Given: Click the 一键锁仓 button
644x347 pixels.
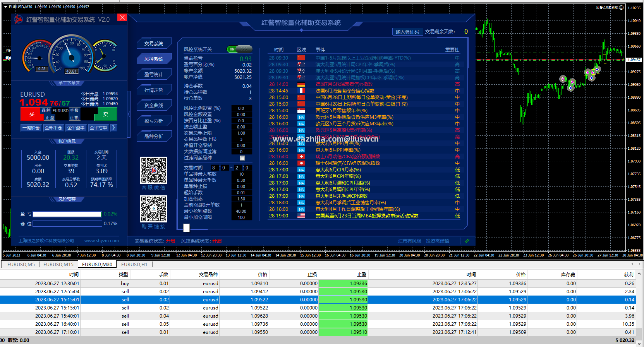Looking at the screenshot, I should pyautogui.click(x=31, y=128).
